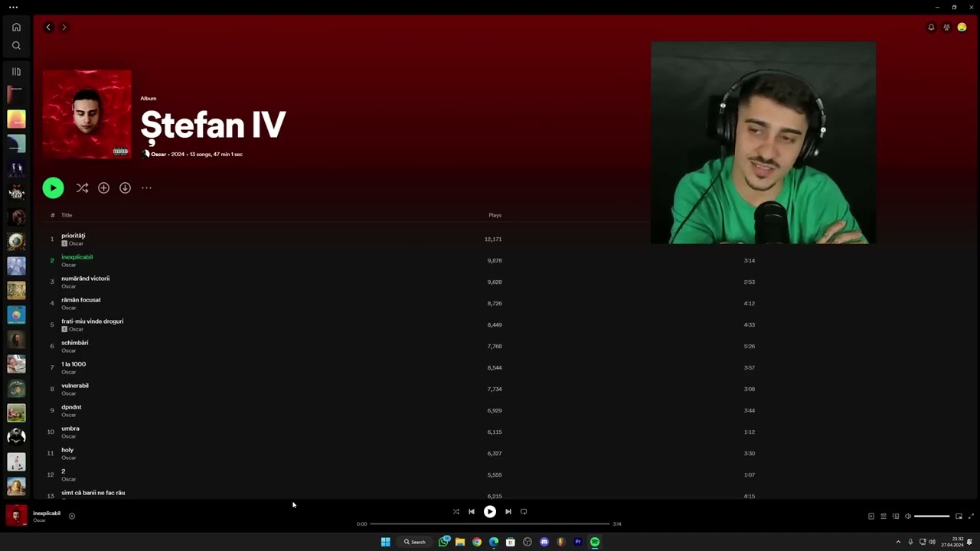The height and width of the screenshot is (551, 980).
Task: Open the Now Playing view
Action: [x=871, y=517]
